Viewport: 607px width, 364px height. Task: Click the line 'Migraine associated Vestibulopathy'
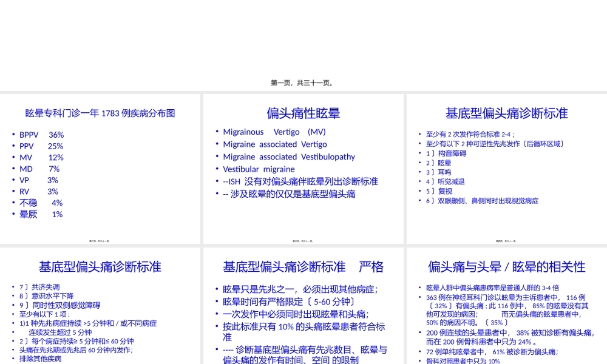[289, 157]
